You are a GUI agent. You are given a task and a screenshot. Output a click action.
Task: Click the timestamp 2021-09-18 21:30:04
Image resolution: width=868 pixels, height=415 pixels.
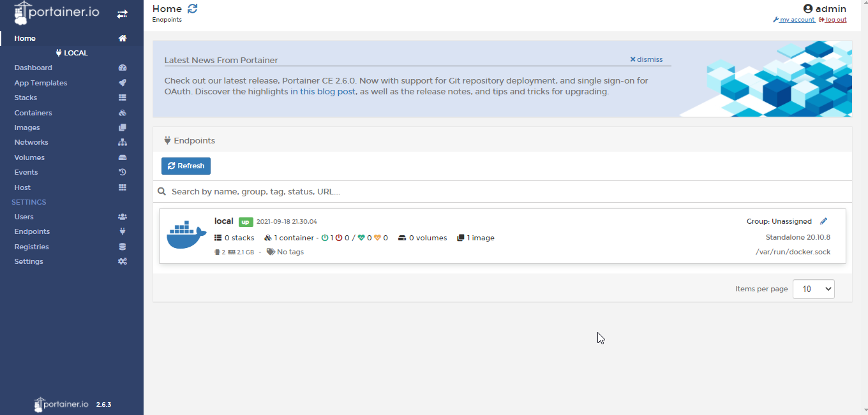point(287,222)
